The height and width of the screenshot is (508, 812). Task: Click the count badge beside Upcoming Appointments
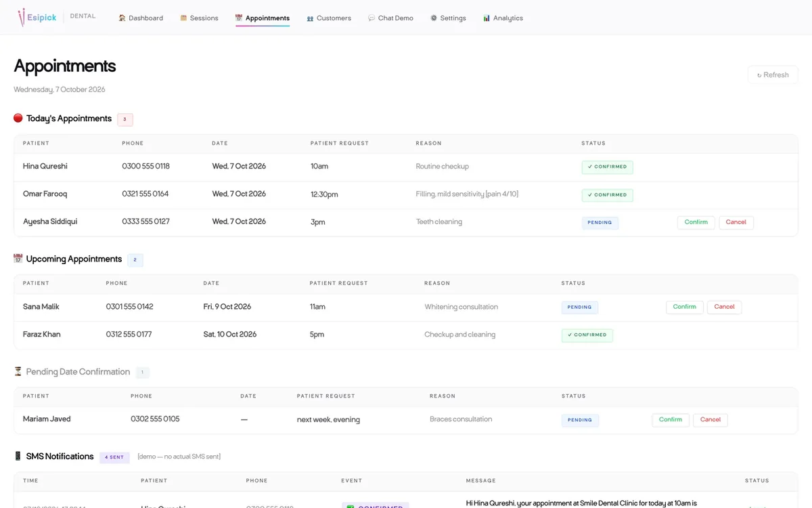pos(135,259)
